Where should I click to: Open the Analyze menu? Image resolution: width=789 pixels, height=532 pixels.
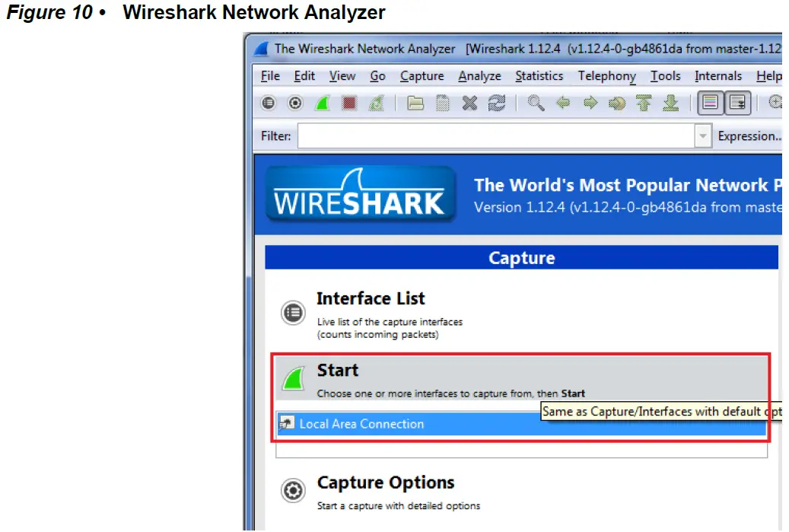click(479, 76)
